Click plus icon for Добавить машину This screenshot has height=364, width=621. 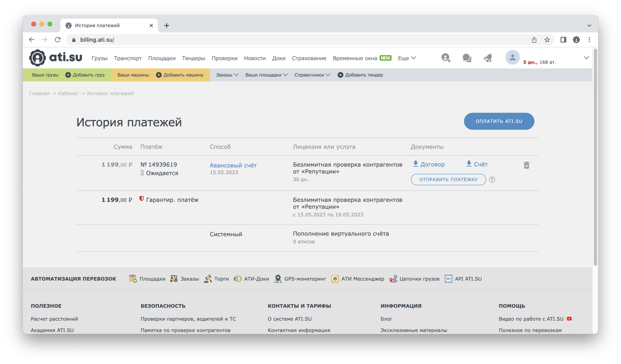[x=159, y=75]
